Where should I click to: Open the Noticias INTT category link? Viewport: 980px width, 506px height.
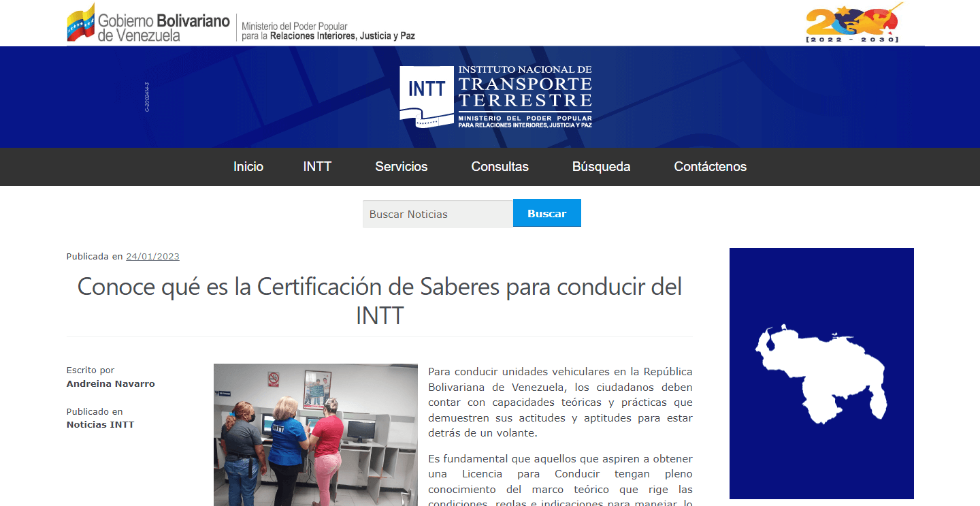[x=101, y=425]
